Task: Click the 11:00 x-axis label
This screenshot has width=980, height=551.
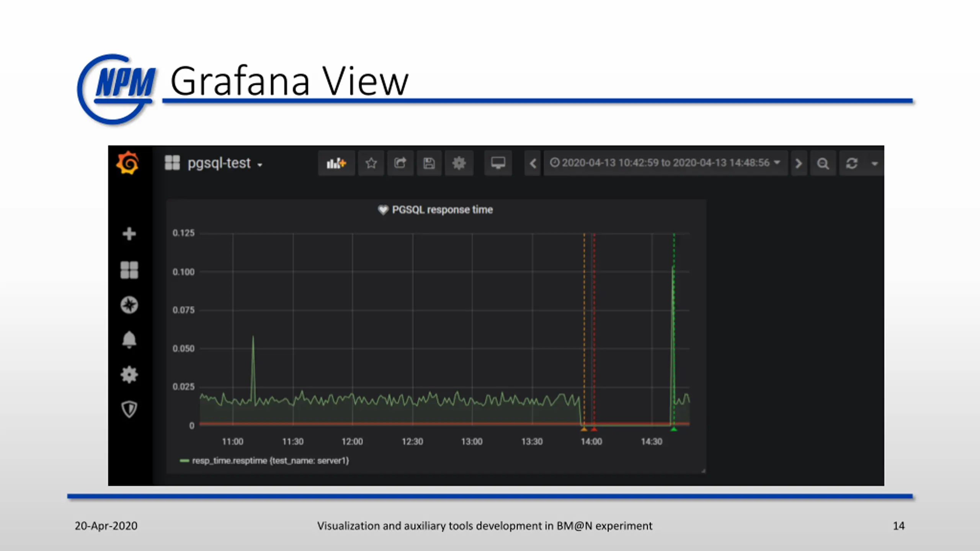Action: tap(232, 442)
